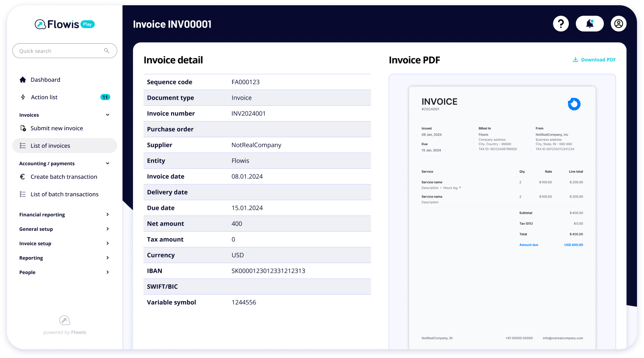644x358 pixels.
Task: Click the Submit new invoice document icon
Action: 23,128
